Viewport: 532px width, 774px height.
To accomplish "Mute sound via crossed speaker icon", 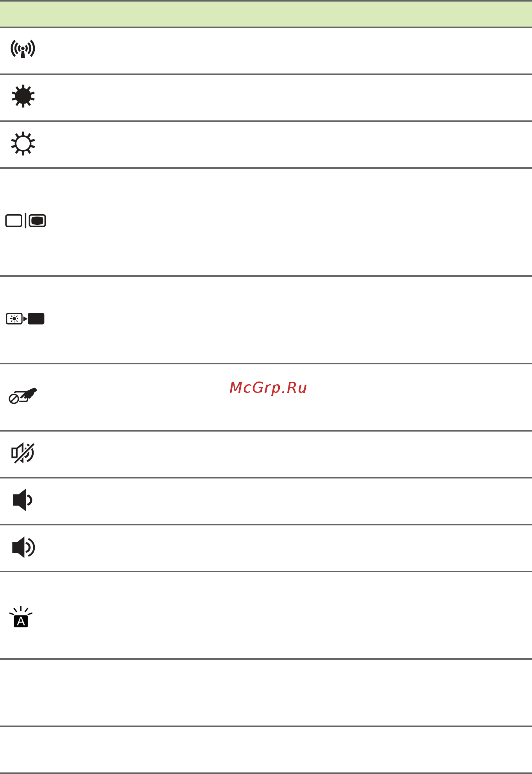I will point(23,453).
